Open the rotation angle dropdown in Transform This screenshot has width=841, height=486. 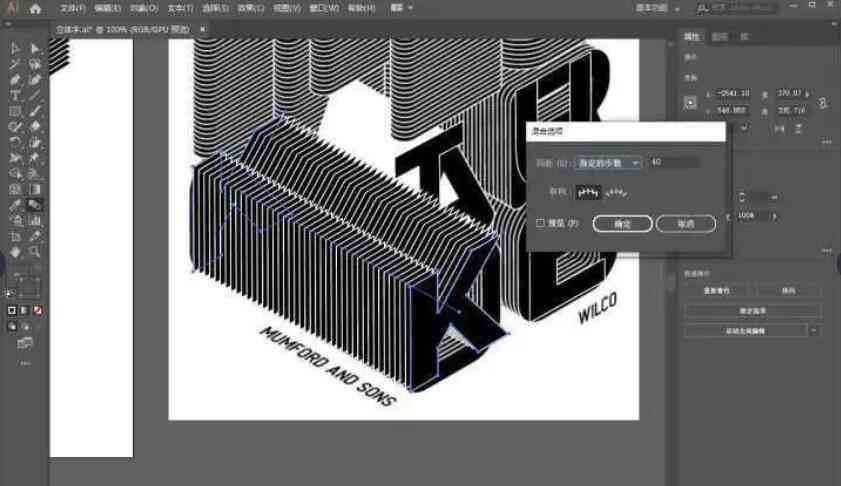(745, 128)
